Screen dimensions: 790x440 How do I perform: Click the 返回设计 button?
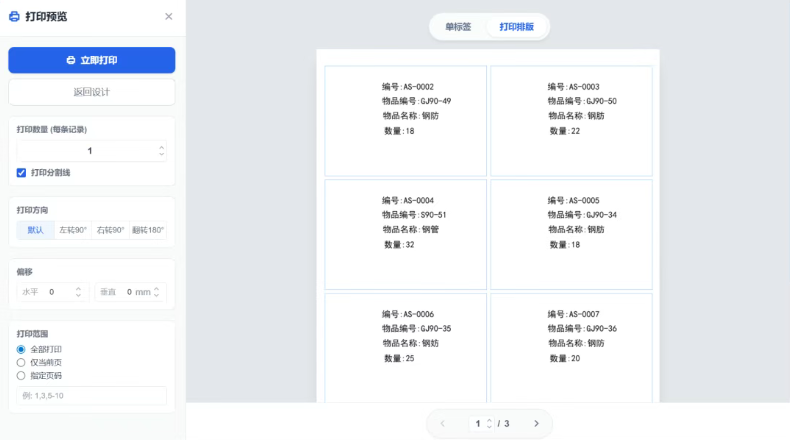[x=92, y=92]
